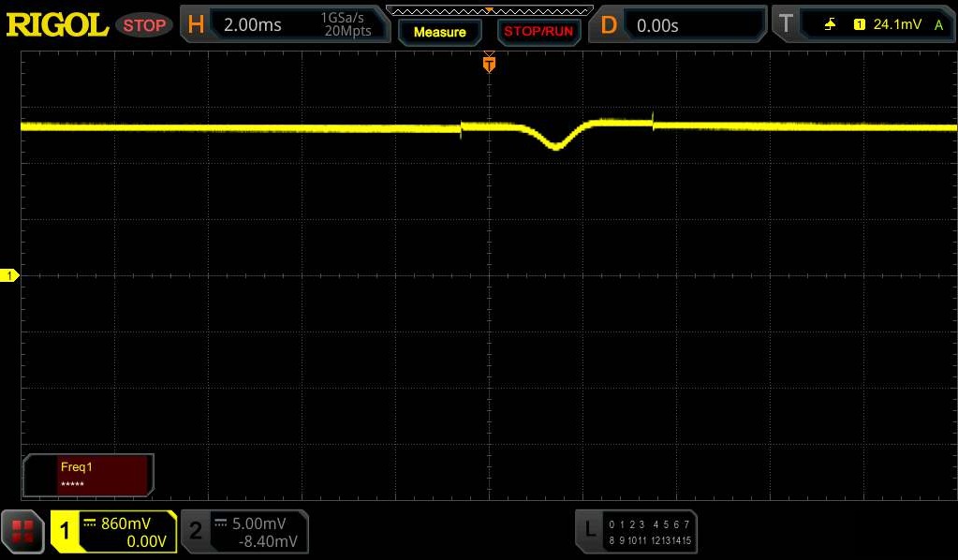Click the STOP run-status indicator
958x560 pixels.
pos(144,25)
